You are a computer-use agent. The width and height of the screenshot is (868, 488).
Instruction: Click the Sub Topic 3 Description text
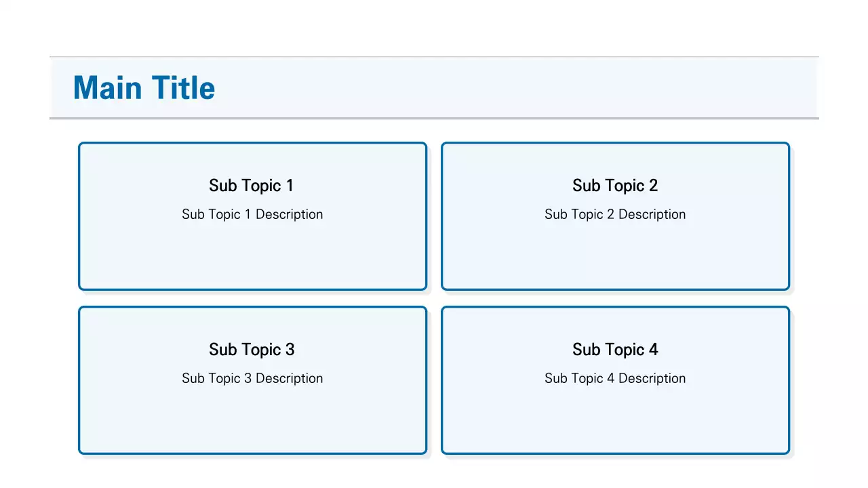tap(252, 378)
